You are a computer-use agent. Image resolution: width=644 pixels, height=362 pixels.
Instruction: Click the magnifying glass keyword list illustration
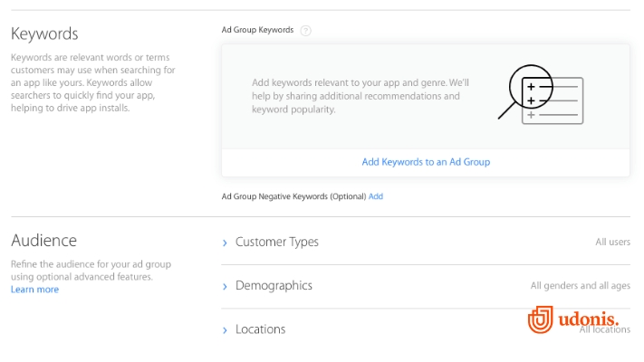pyautogui.click(x=542, y=96)
